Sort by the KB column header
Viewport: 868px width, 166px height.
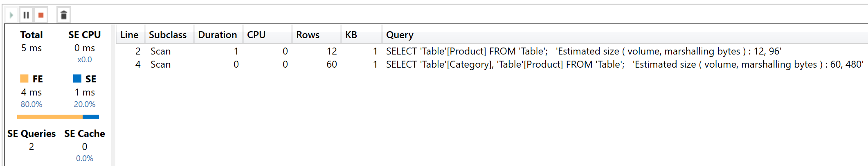pos(351,35)
